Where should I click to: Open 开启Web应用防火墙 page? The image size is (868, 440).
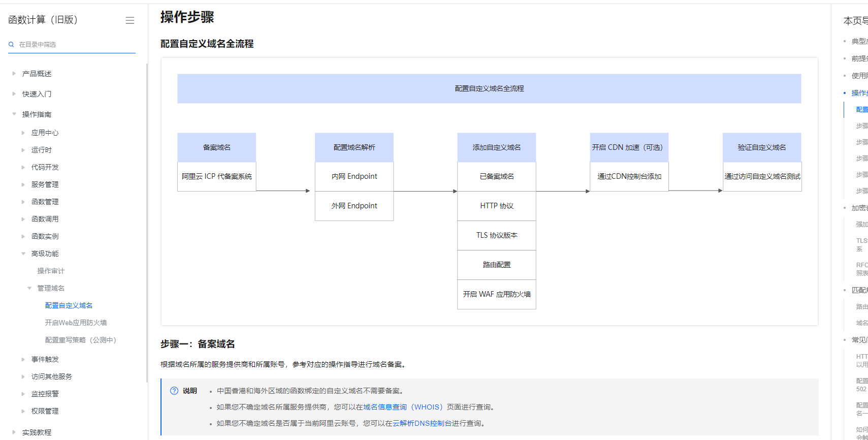(76, 323)
